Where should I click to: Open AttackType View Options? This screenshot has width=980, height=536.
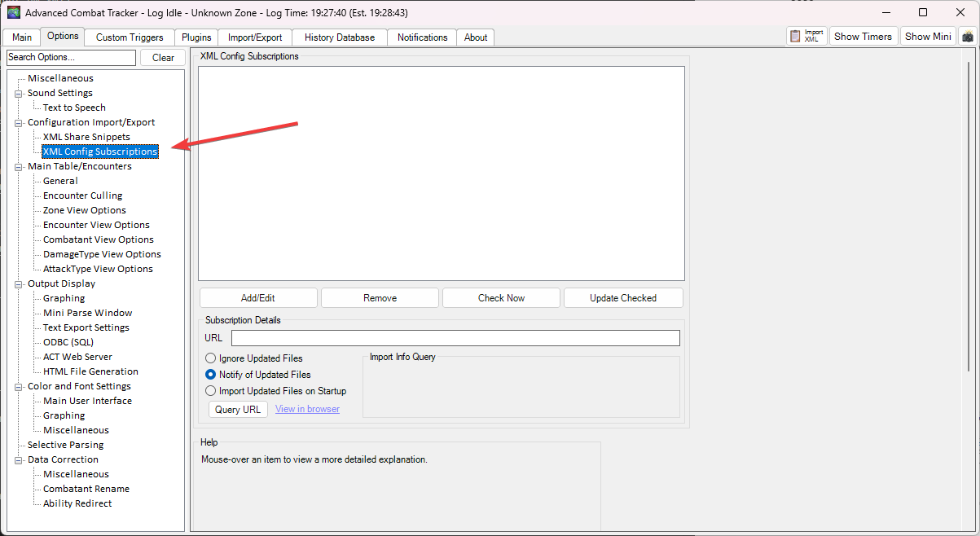98,269
